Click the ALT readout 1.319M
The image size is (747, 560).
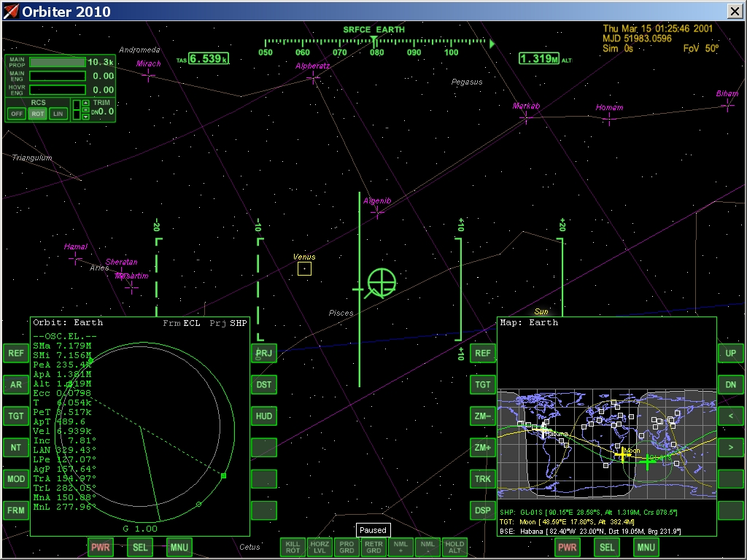pyautogui.click(x=539, y=58)
